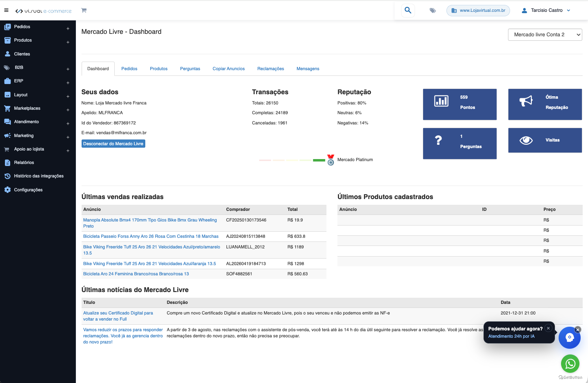This screenshot has height=383, width=588.
Task: Click the Produtos sidebar icon
Action: pos(7,40)
